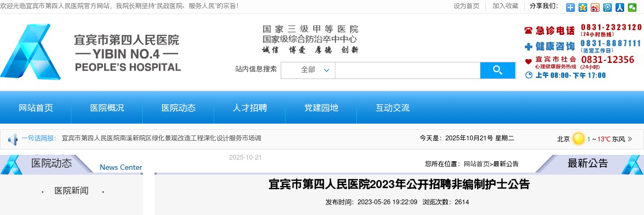Go to 人才招聘 navigation item
644x215 pixels.
(250, 108)
